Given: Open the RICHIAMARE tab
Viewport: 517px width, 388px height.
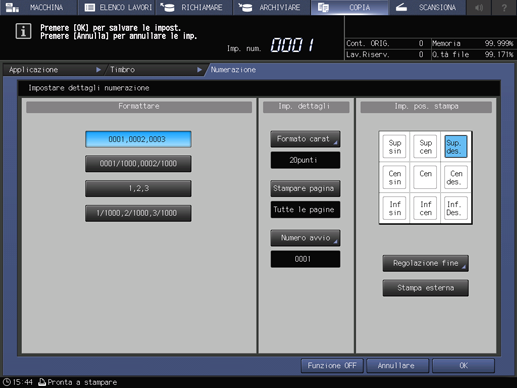Looking at the screenshot, I should pyautogui.click(x=194, y=7).
